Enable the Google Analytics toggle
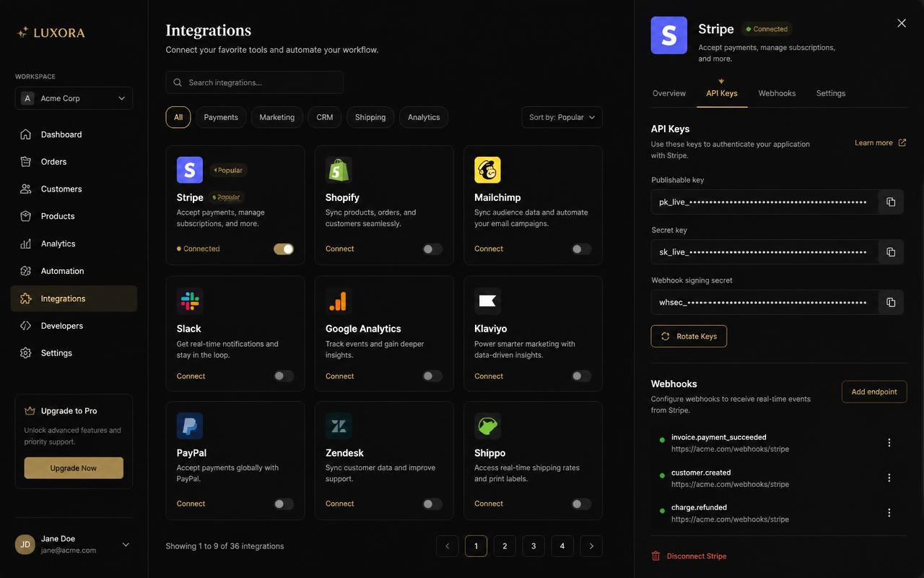 click(x=432, y=376)
